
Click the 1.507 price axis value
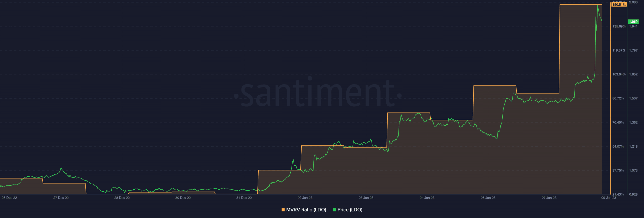[633, 98]
